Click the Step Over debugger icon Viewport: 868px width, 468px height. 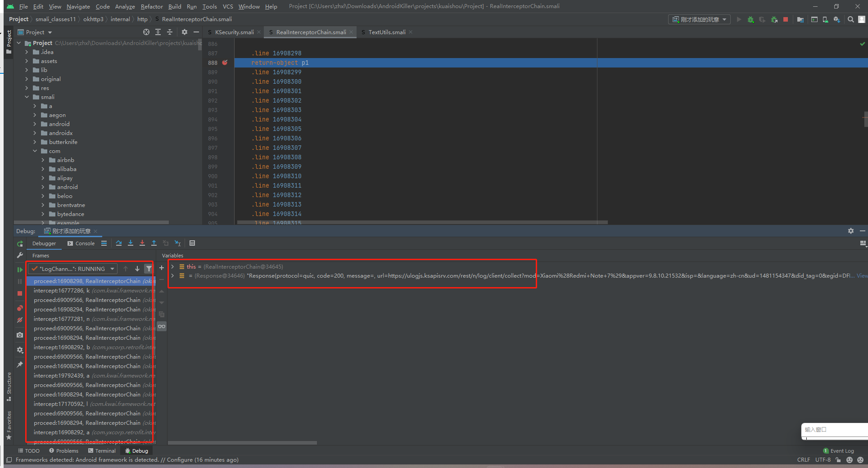tap(119, 243)
